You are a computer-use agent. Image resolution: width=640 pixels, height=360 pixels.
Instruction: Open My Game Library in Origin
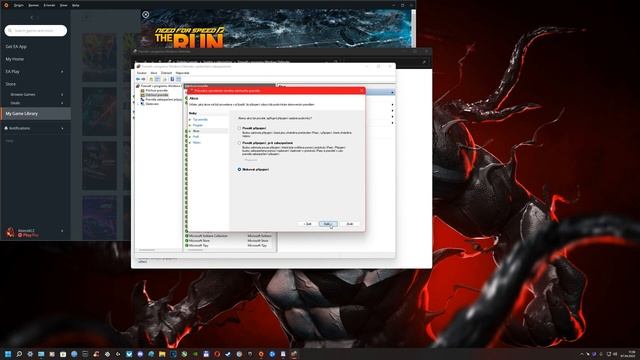coord(36,113)
